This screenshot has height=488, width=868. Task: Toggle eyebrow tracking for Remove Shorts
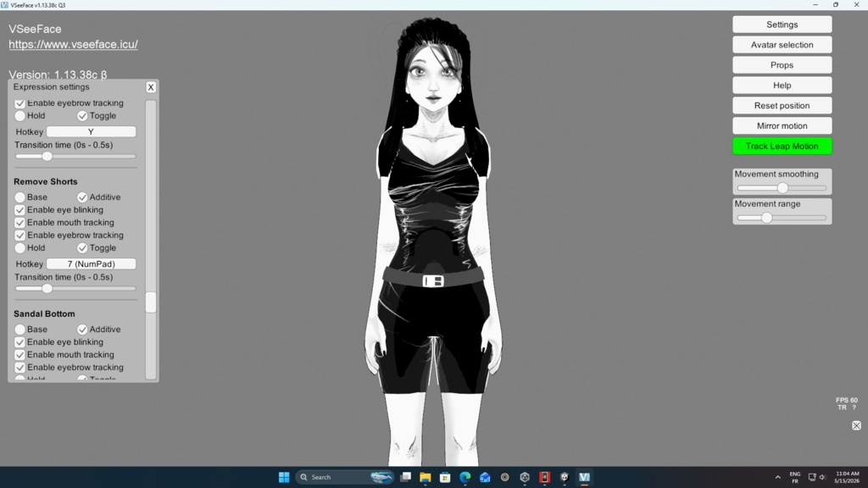(20, 236)
